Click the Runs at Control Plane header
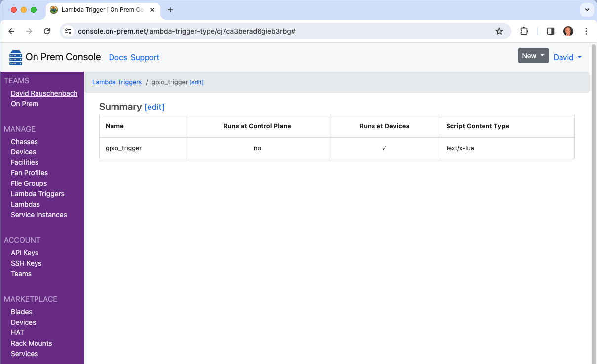 tap(257, 126)
